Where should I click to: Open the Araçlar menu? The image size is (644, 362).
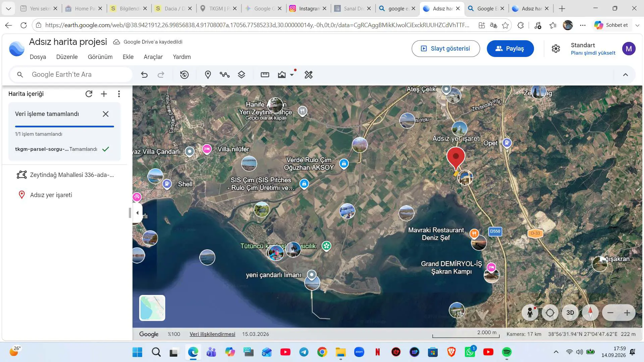click(153, 57)
